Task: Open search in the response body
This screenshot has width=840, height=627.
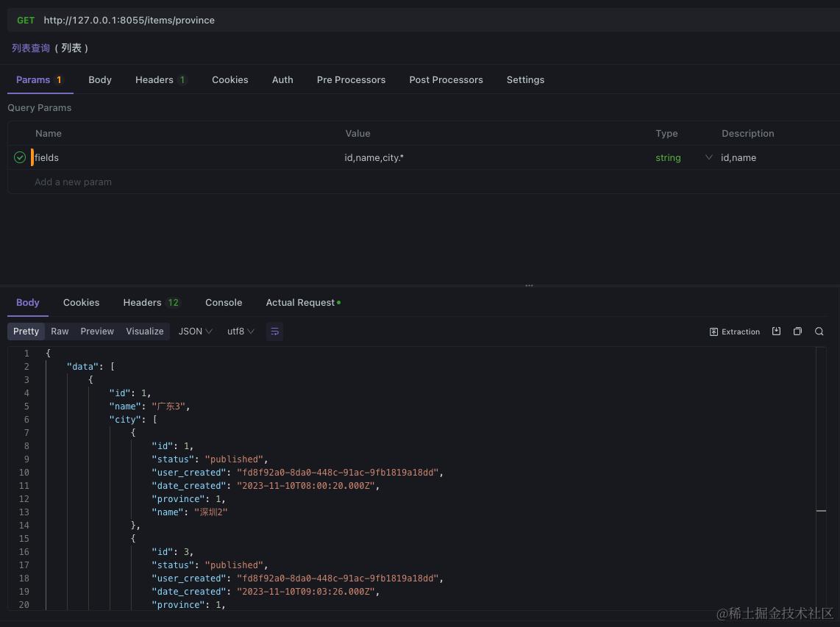Action: tap(819, 332)
